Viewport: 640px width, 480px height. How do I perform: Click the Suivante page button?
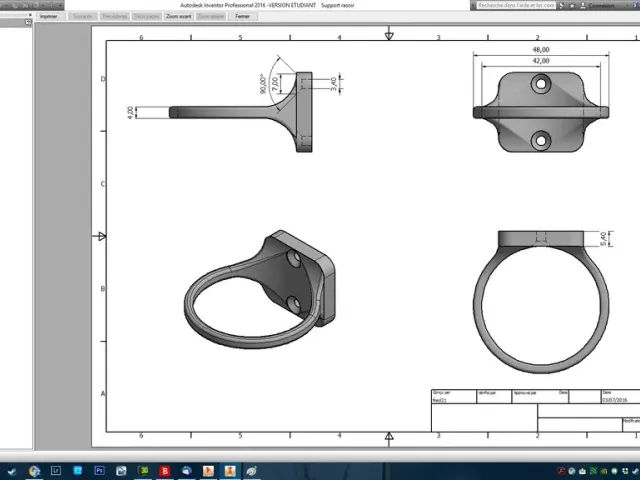click(83, 16)
